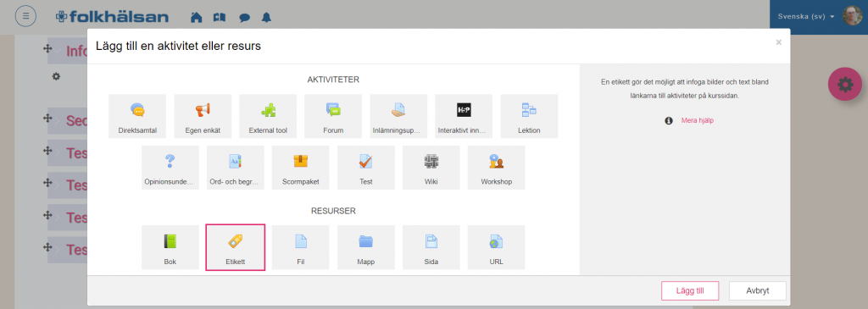Click the Lägg till button
The image size is (868, 309).
[x=690, y=290]
